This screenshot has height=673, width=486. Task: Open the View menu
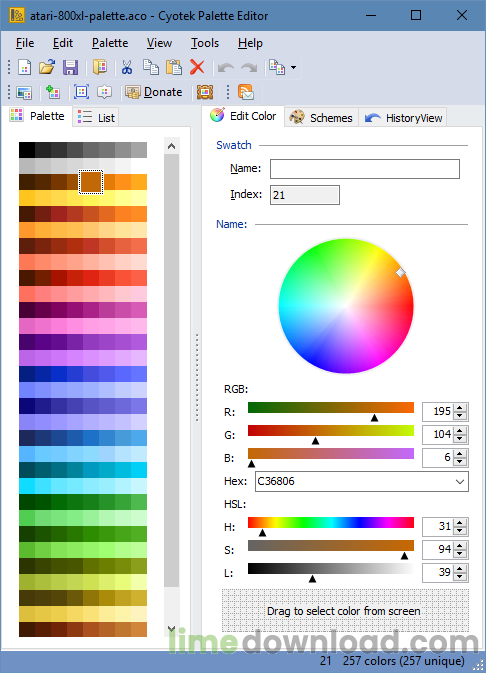point(159,43)
